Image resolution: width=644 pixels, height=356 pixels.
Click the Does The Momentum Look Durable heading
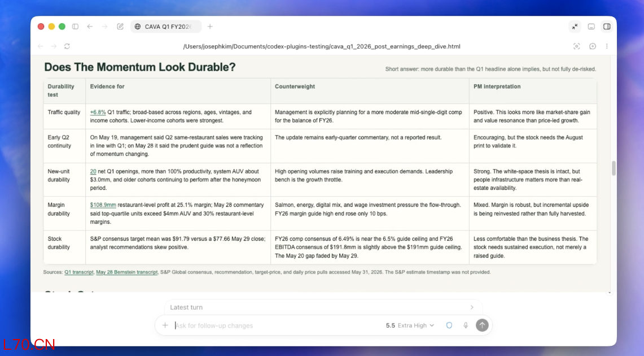(x=140, y=67)
